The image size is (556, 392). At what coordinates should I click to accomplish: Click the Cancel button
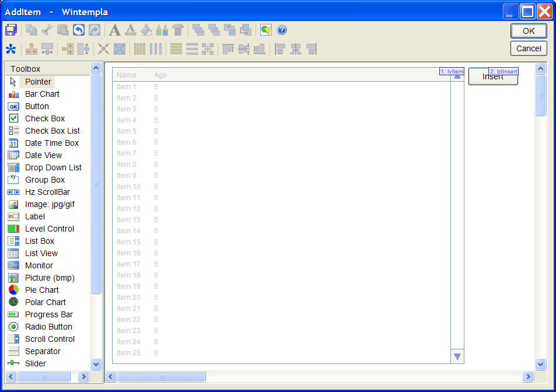coord(529,48)
